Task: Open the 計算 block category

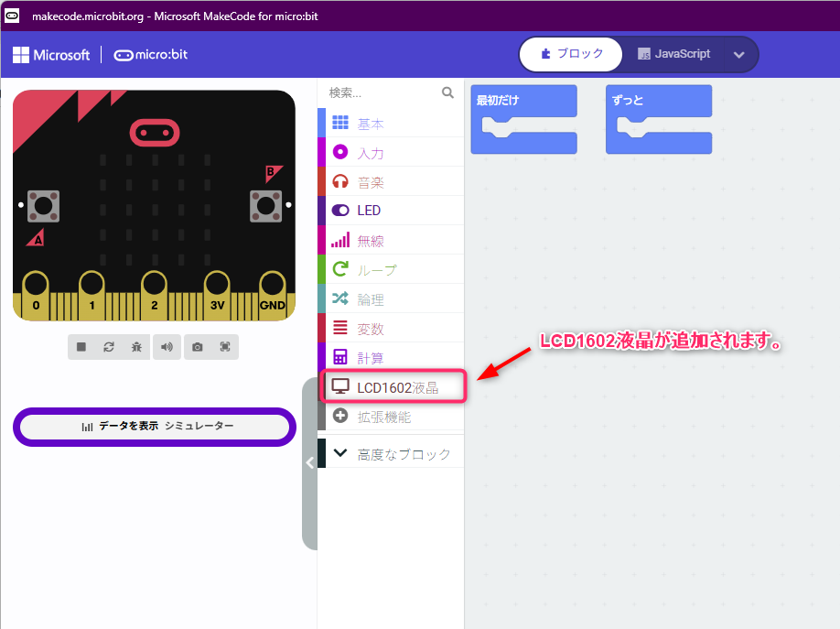Action: (x=391, y=357)
